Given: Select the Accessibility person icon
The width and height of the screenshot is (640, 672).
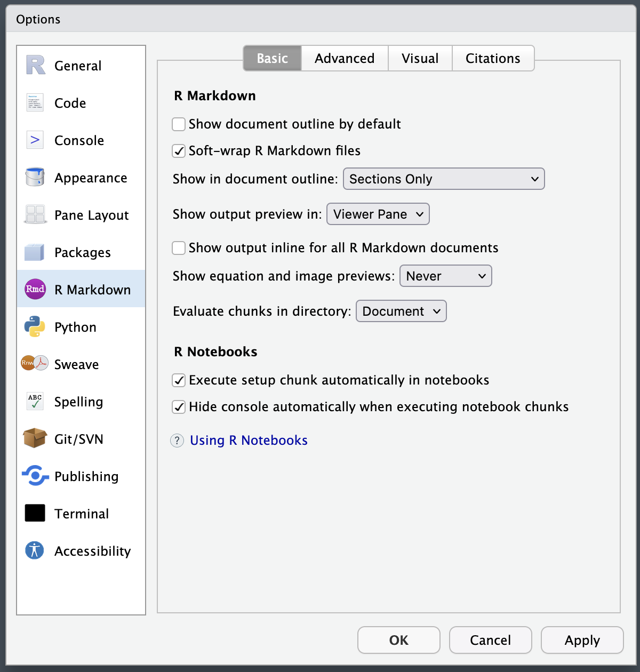Looking at the screenshot, I should pyautogui.click(x=35, y=550).
